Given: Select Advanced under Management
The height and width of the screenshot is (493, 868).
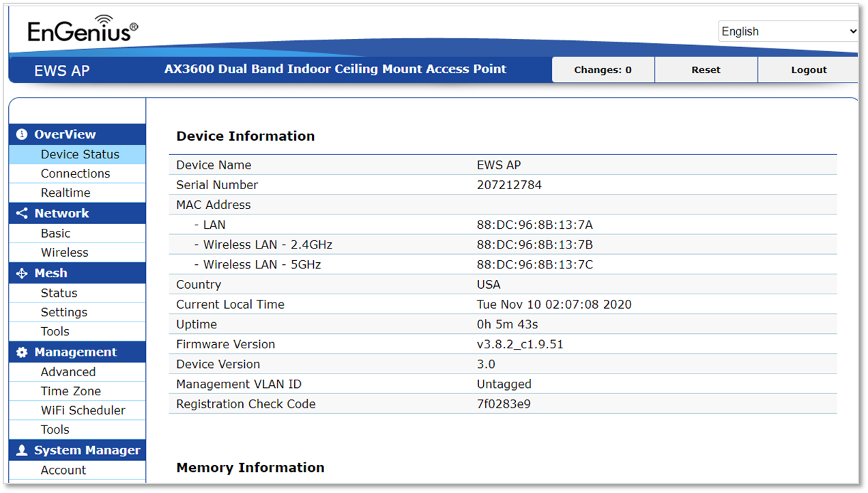Looking at the screenshot, I should pyautogui.click(x=68, y=372).
